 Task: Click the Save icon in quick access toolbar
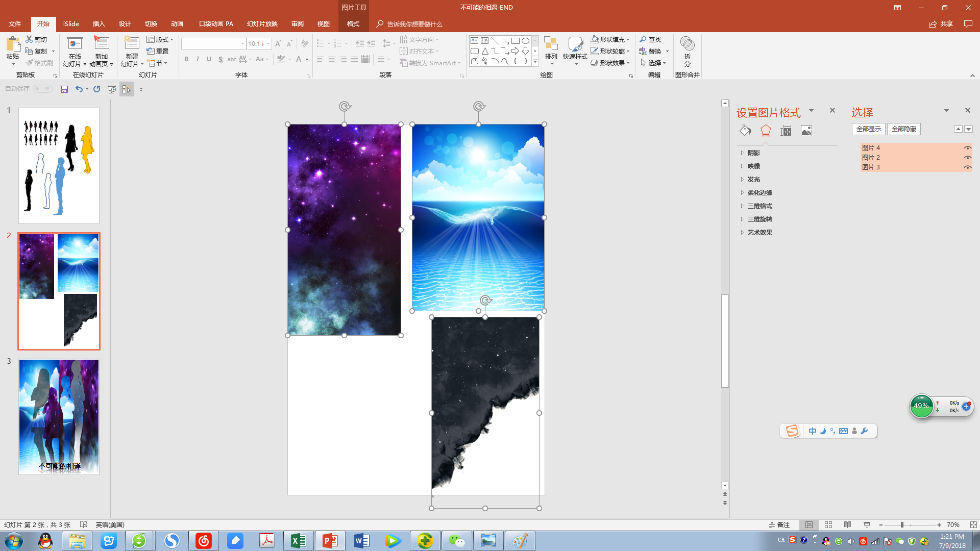click(64, 89)
